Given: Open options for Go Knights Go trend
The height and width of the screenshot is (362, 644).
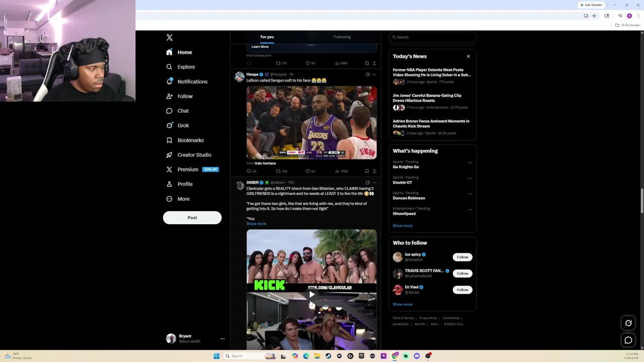Looking at the screenshot, I should point(470,163).
